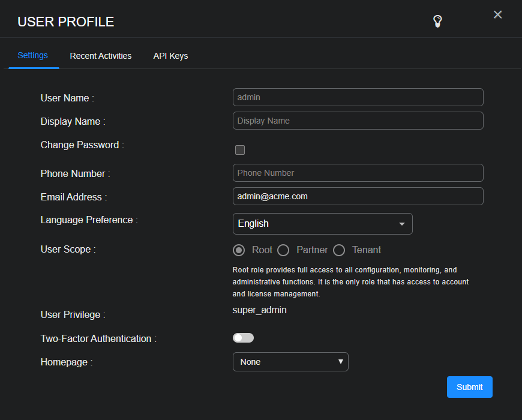The image size is (522, 420).
Task: Go to the API Keys tab
Action: pos(170,56)
